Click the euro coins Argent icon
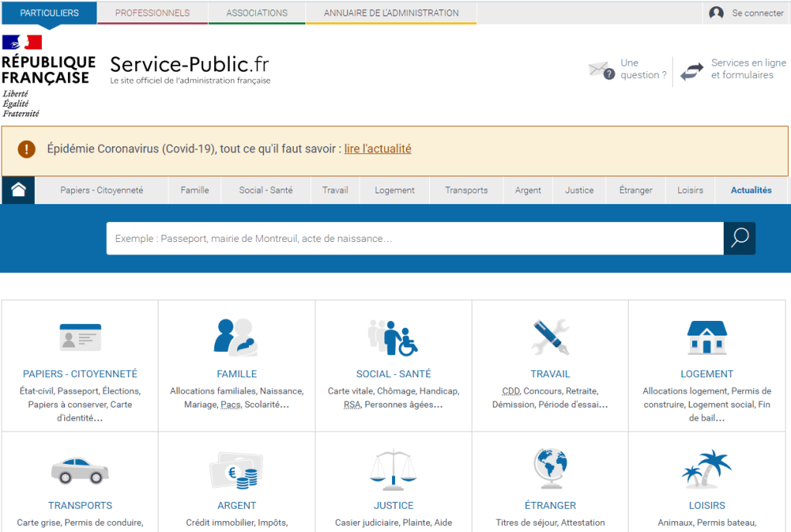 (x=236, y=469)
